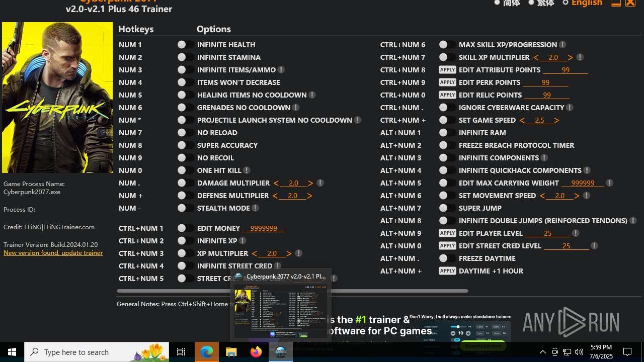
Task: Open Infinite Quickhack Components info icon
Action: (587, 170)
